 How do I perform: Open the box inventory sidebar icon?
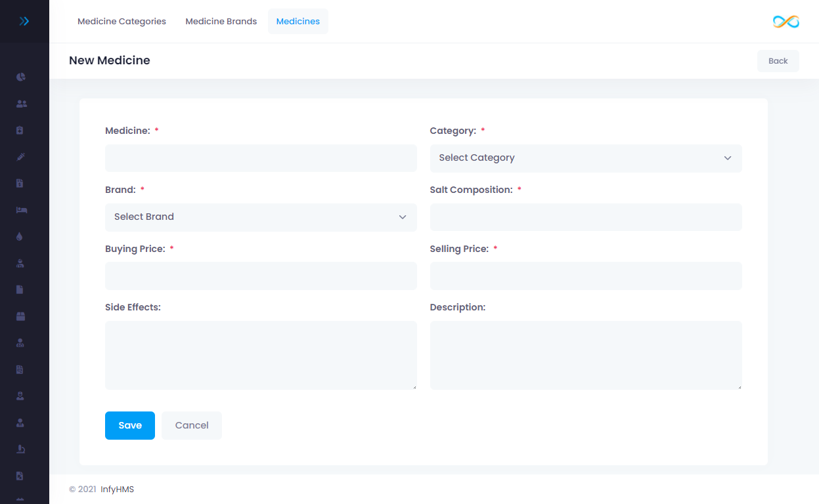21,316
